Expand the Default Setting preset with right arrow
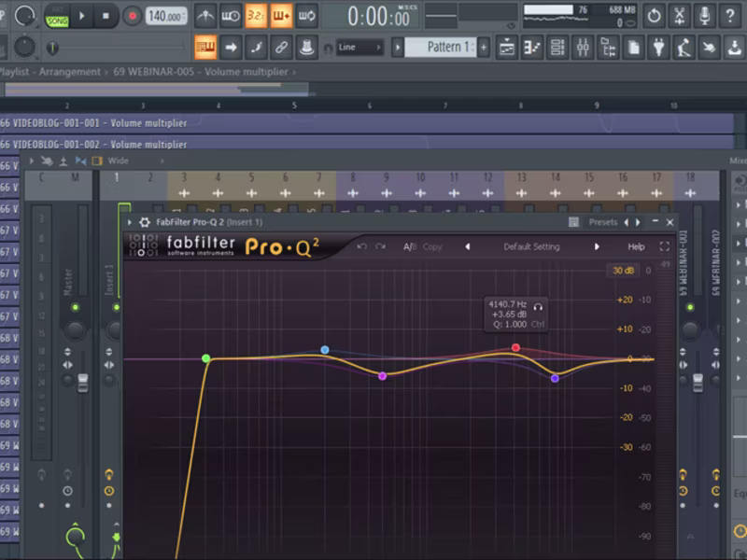The image size is (747, 560). click(598, 246)
